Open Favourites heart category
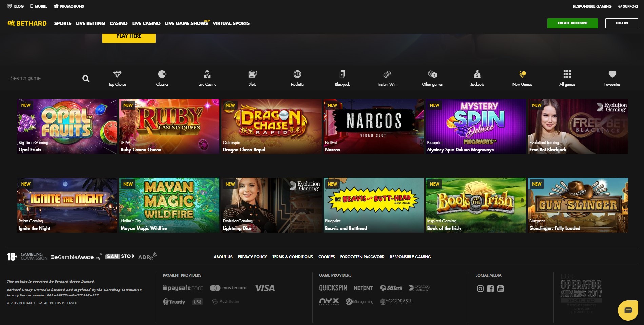The image size is (644, 325). point(612,78)
